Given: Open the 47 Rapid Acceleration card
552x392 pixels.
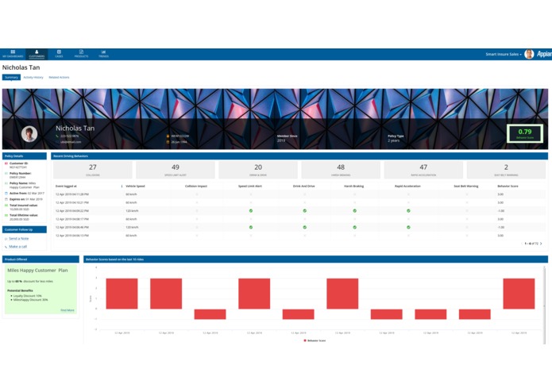Looking at the screenshot, I should click(x=423, y=170).
